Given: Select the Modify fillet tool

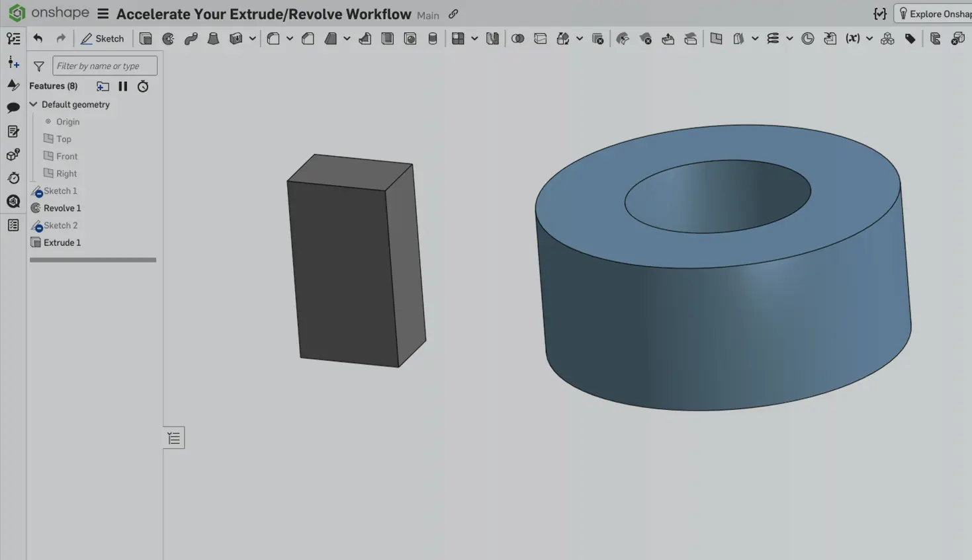Looking at the screenshot, I should click(x=623, y=38).
